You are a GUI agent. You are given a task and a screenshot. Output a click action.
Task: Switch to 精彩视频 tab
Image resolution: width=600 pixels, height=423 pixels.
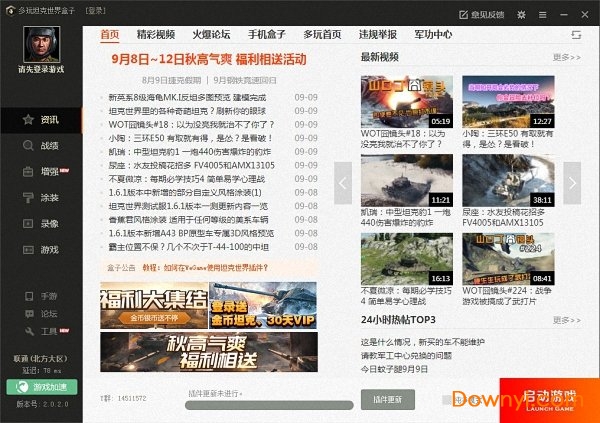click(x=156, y=34)
